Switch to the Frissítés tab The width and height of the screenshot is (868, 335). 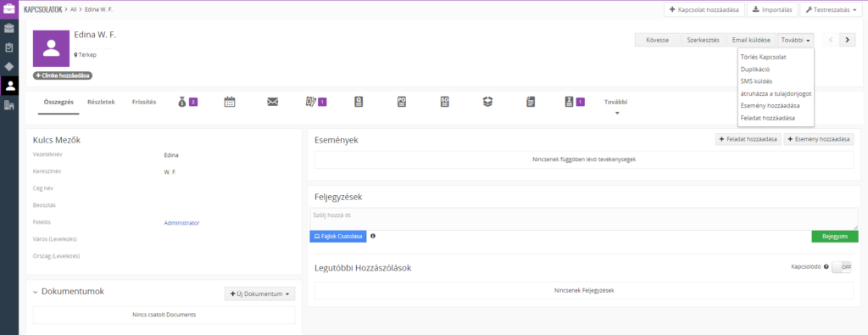144,102
